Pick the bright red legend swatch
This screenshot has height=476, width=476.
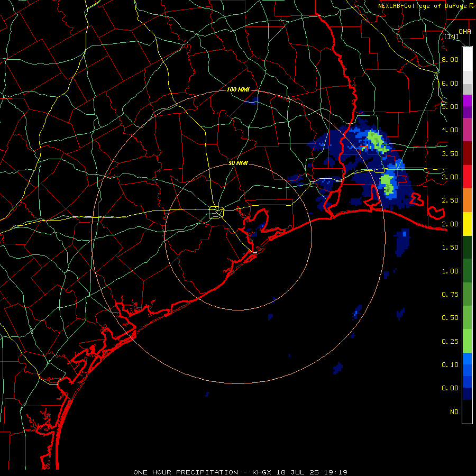[467, 177]
